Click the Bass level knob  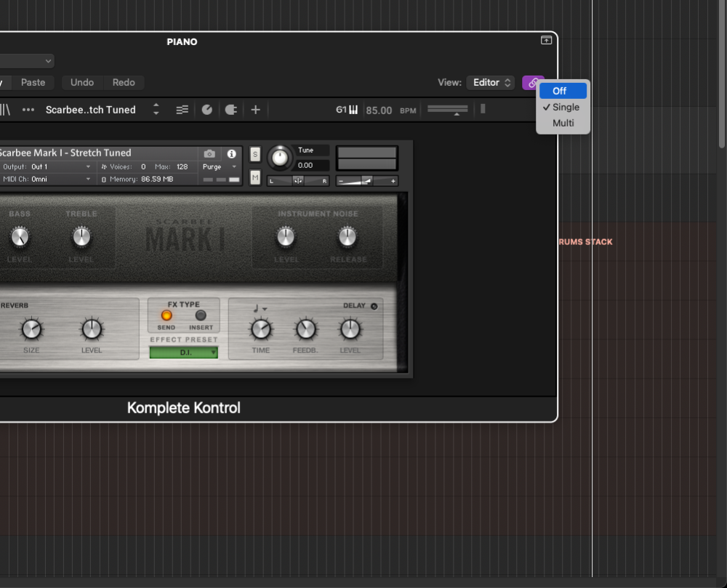pos(20,237)
